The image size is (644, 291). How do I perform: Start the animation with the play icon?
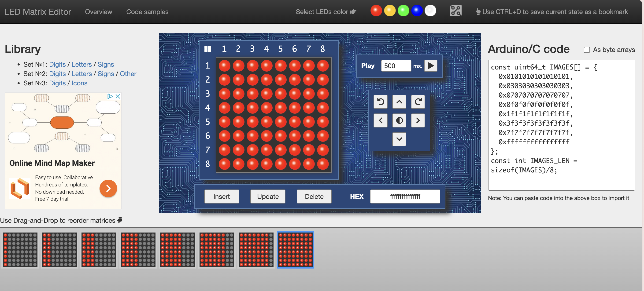point(430,66)
